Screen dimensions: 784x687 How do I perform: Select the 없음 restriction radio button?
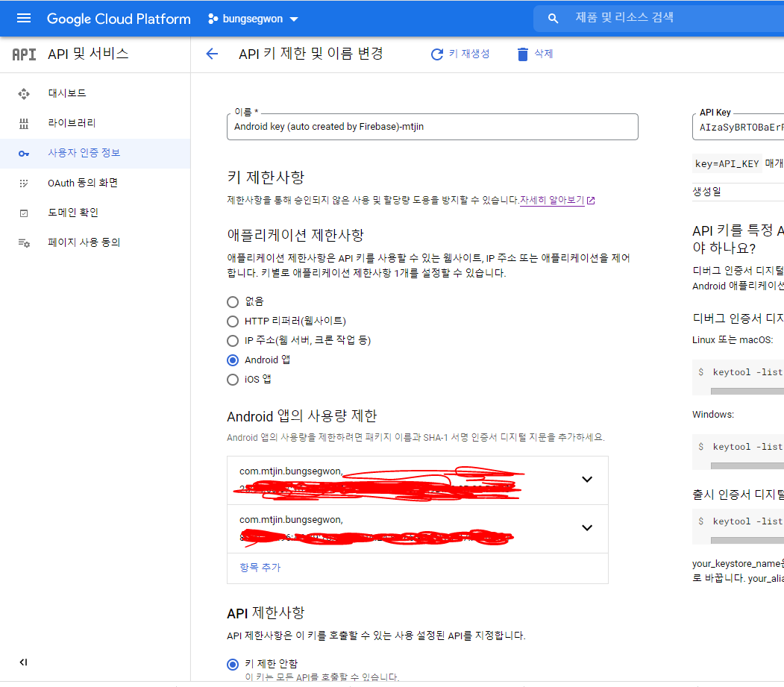pos(233,302)
